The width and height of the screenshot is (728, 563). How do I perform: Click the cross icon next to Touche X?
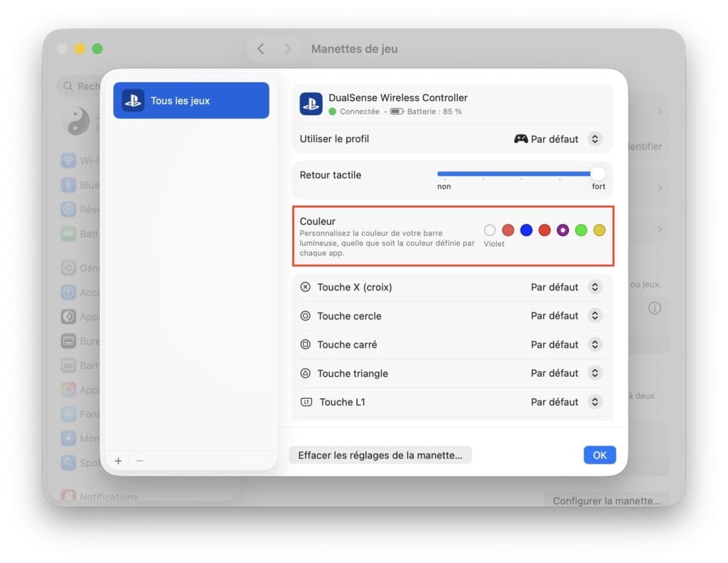306,287
